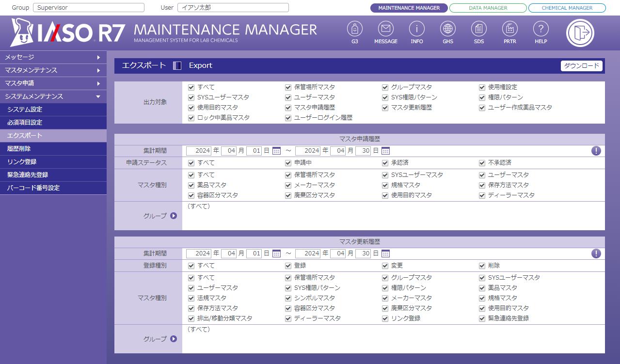Open end date calendar in マスタ更新履歴
This screenshot has height=364, width=620.
coord(386,253)
